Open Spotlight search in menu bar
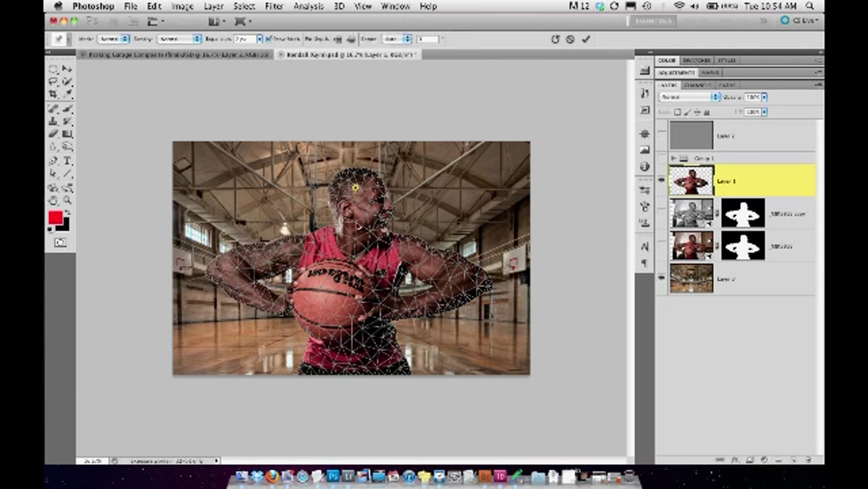The width and height of the screenshot is (868, 489). click(x=809, y=7)
